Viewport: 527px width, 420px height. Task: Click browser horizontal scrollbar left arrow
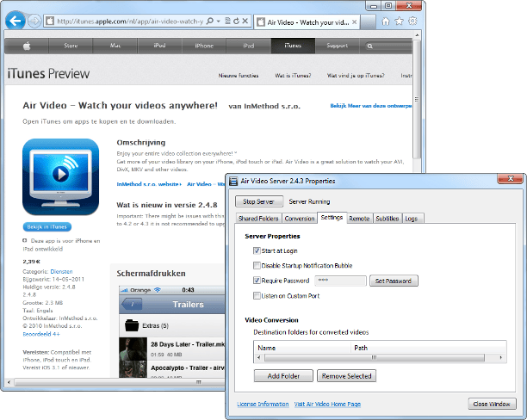tap(9, 382)
